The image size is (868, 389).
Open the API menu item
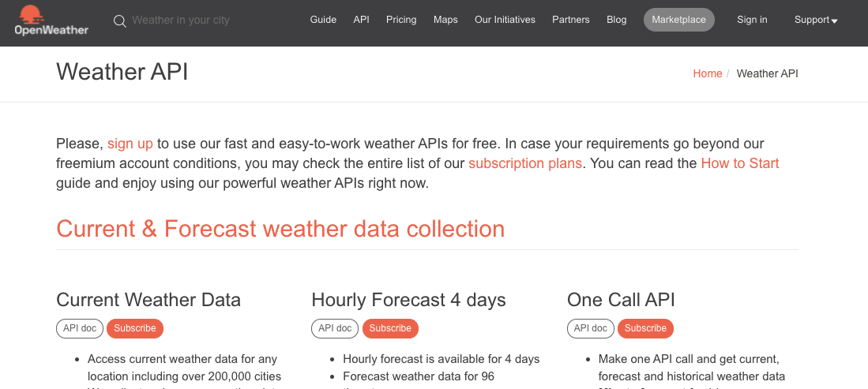tap(362, 20)
